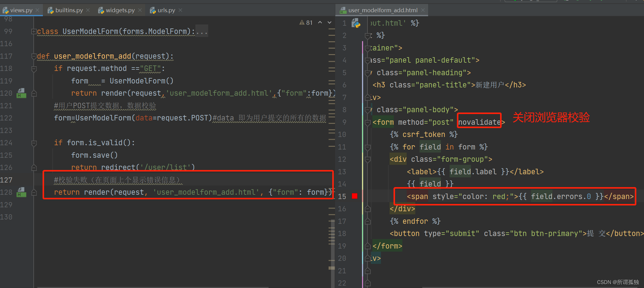Screen dimensions: 644x288
Task: Collapse the form tag on line 9
Action: (368, 123)
